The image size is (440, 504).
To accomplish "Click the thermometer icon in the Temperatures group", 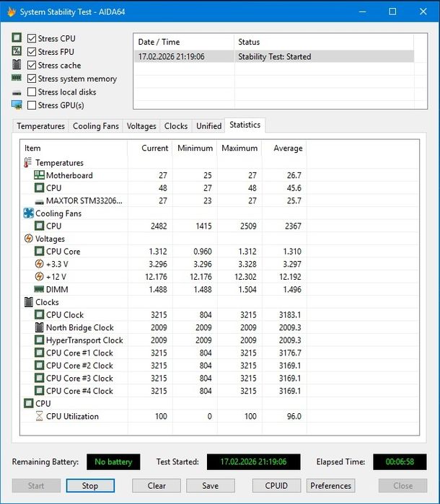I will tap(28, 162).
